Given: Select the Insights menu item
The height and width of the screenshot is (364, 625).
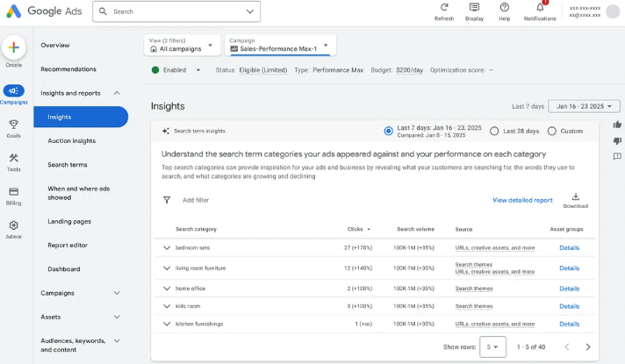Looking at the screenshot, I should coord(81,117).
